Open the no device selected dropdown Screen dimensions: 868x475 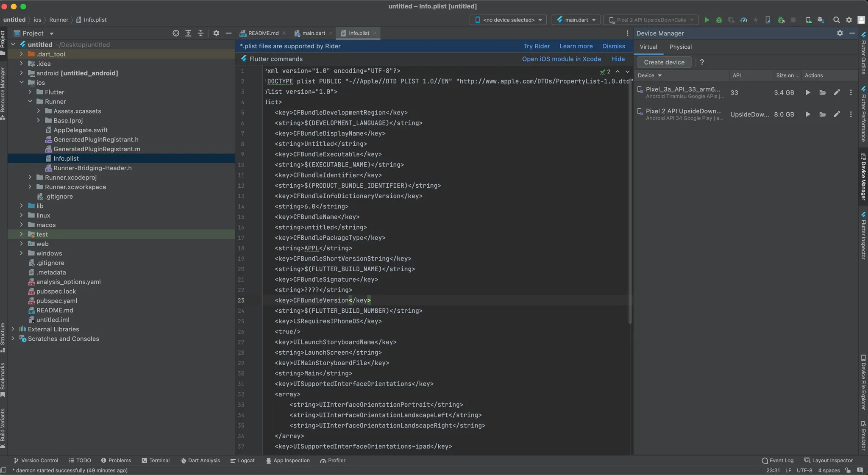coord(508,20)
